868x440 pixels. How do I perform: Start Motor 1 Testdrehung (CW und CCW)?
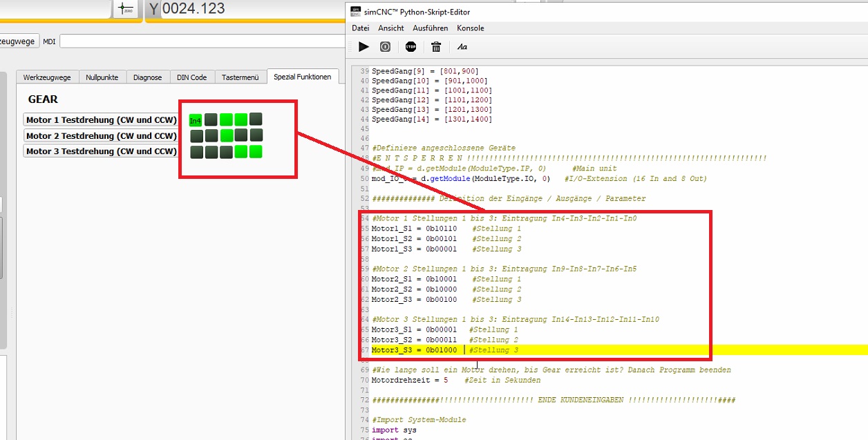[x=101, y=120]
